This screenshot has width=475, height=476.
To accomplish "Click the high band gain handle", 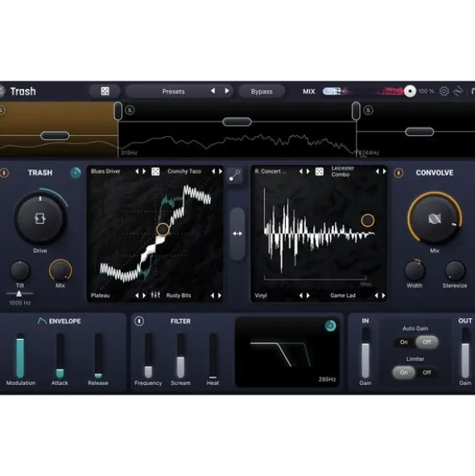I will [x=419, y=131].
